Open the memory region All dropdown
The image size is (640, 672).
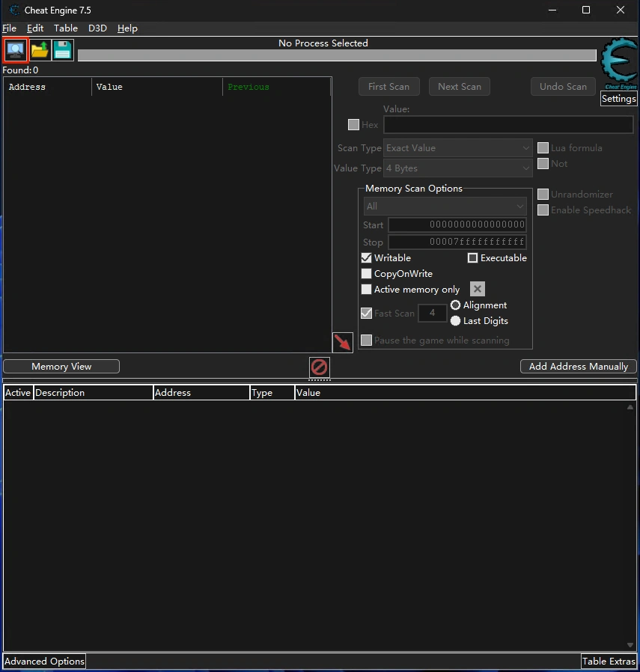(x=445, y=206)
